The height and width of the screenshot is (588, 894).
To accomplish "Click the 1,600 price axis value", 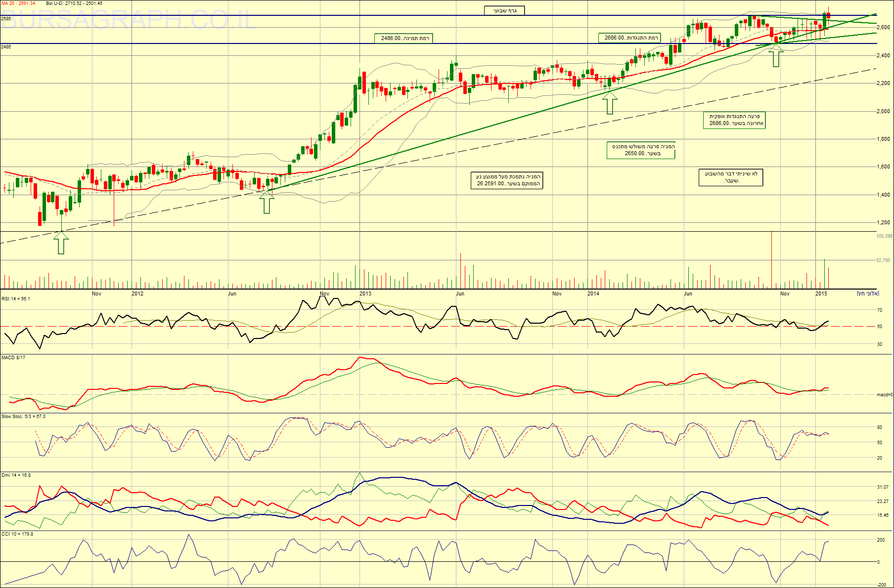I will pyautogui.click(x=883, y=167).
